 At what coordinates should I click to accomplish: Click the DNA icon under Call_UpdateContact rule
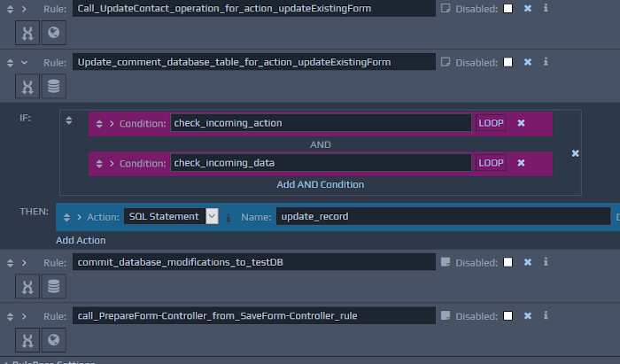tap(27, 33)
